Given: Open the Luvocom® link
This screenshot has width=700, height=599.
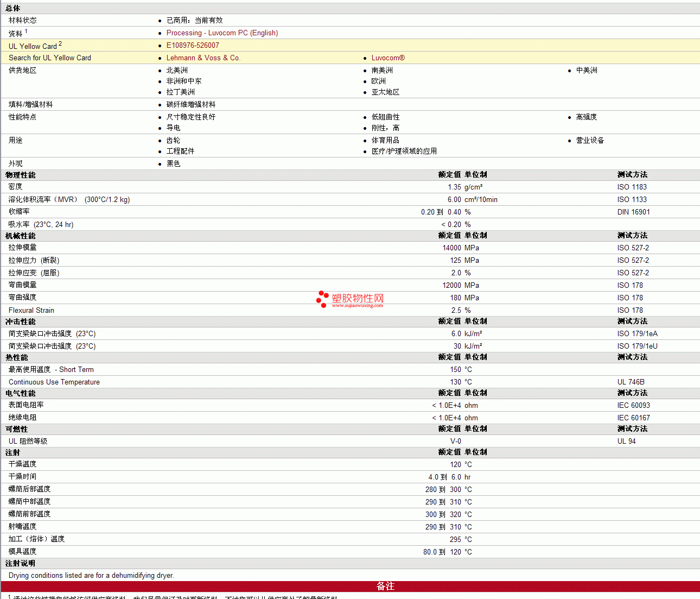Looking at the screenshot, I should (x=388, y=58).
